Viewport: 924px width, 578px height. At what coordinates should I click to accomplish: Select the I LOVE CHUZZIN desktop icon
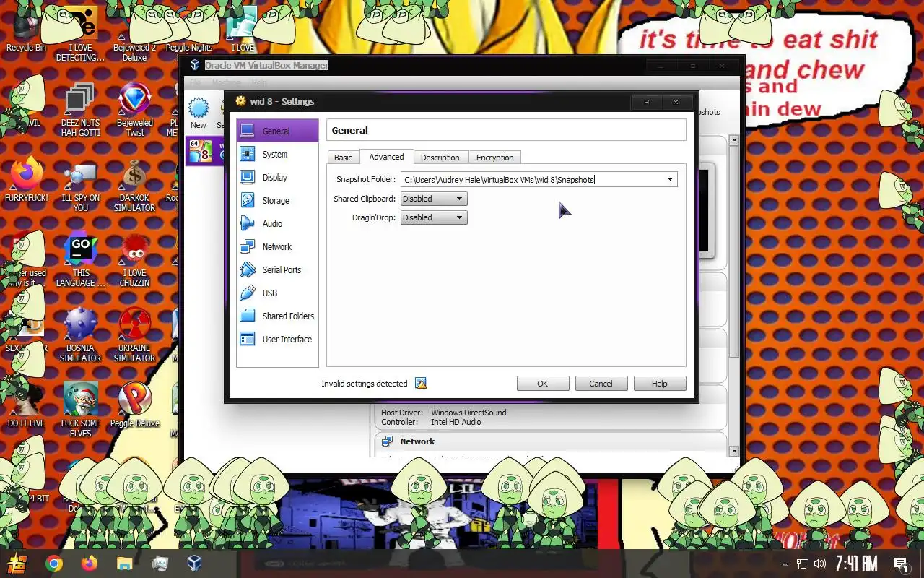(x=135, y=260)
